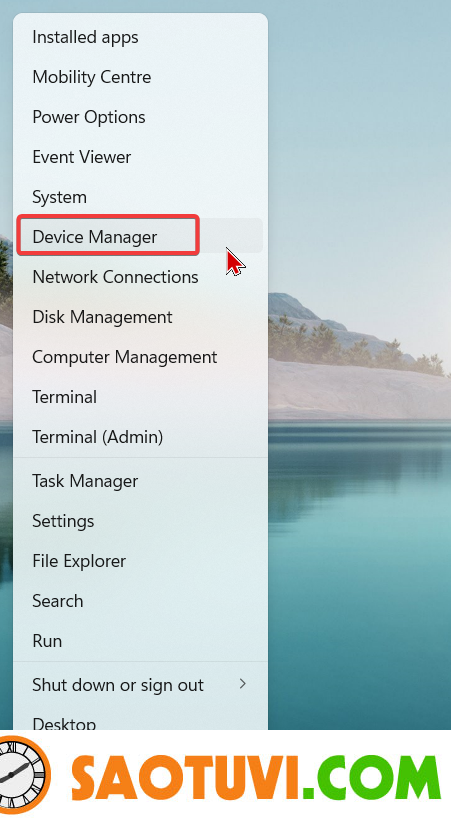Open Installed apps from the menu

point(140,38)
